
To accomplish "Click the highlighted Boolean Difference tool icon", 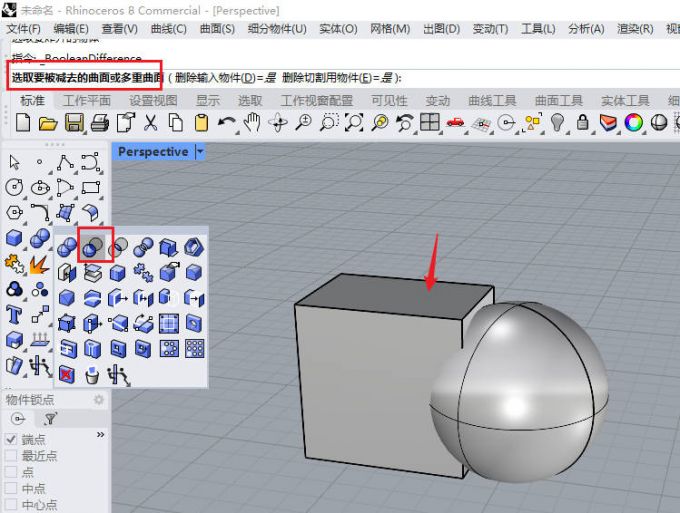I will [92, 245].
